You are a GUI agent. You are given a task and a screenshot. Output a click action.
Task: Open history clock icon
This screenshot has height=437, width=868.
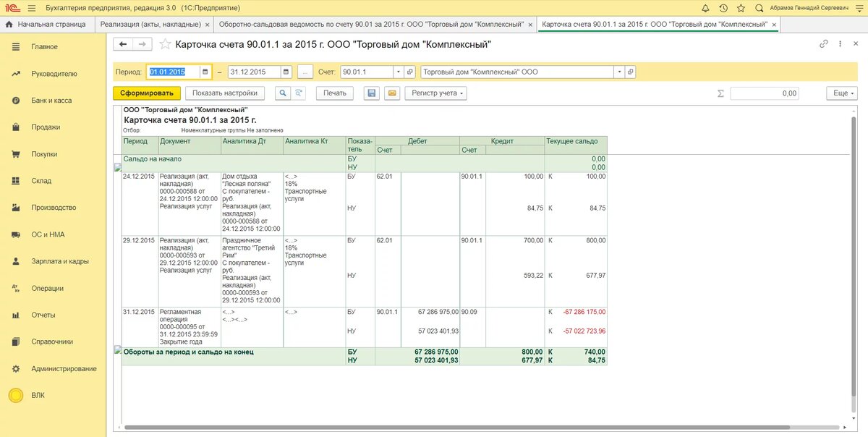(723, 8)
